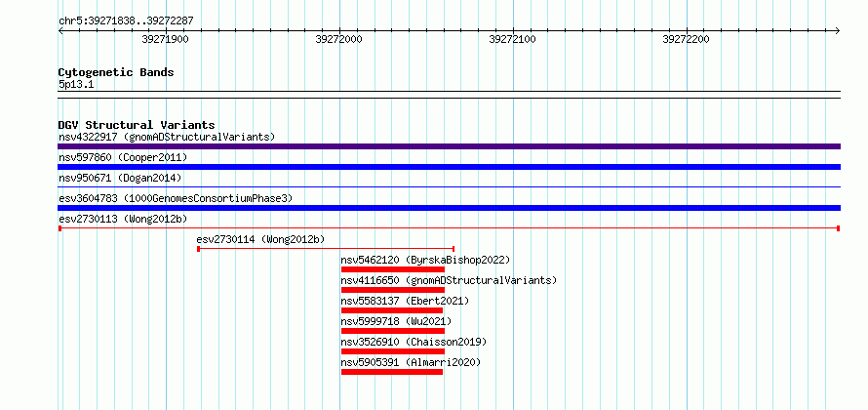Select the thick blue nsv597860 bar
Image resolution: width=868 pixels, height=410 pixels.
pos(449,167)
